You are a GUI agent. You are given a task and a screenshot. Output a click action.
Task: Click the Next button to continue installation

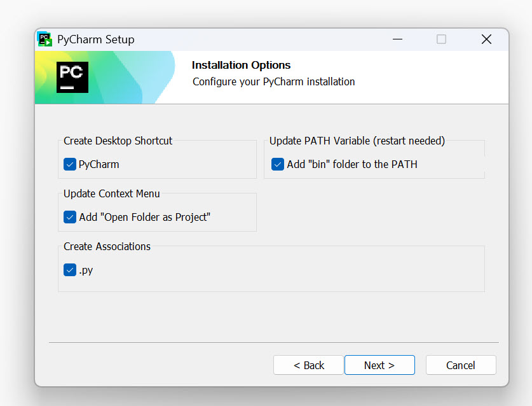(379, 365)
